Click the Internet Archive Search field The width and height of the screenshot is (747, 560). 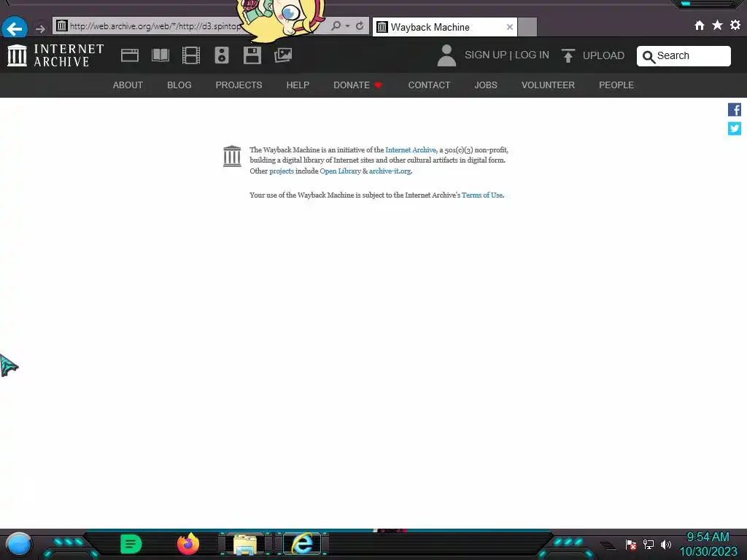click(684, 56)
